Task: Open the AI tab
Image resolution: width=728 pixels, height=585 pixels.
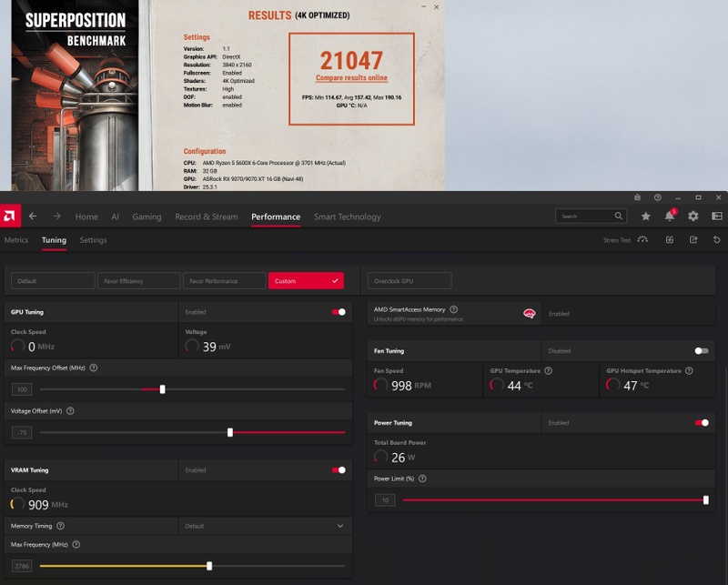Action: pyautogui.click(x=116, y=217)
